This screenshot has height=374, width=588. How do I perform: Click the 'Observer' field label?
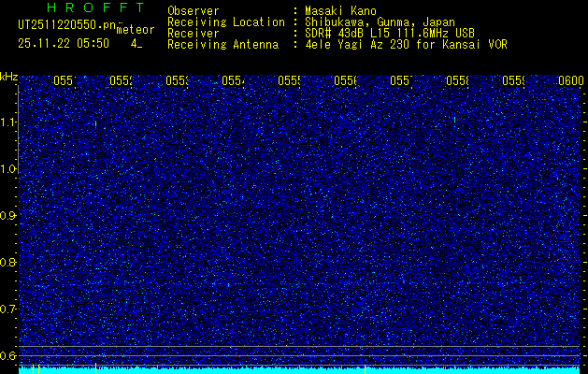(x=194, y=11)
